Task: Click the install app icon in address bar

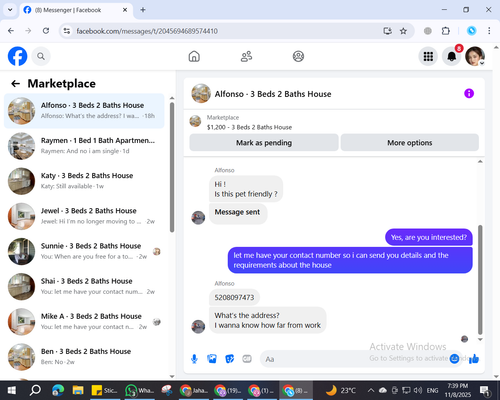Action: (x=387, y=31)
